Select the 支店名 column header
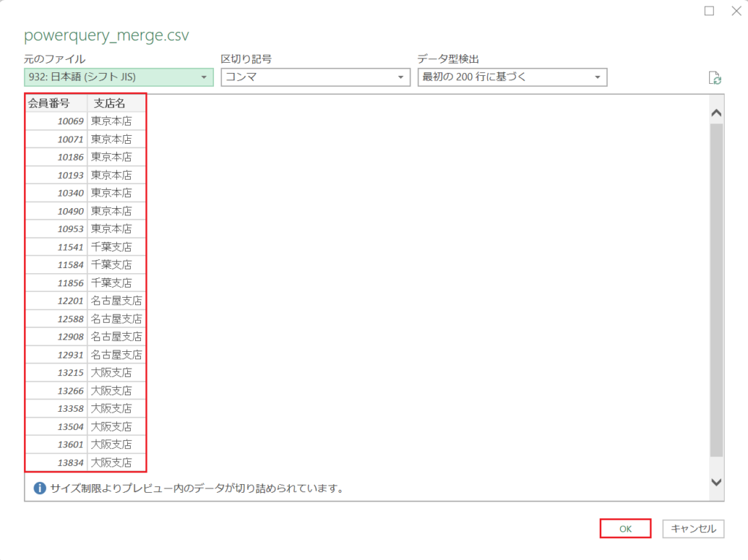Image resolution: width=748 pixels, height=560 pixels. pyautogui.click(x=110, y=103)
